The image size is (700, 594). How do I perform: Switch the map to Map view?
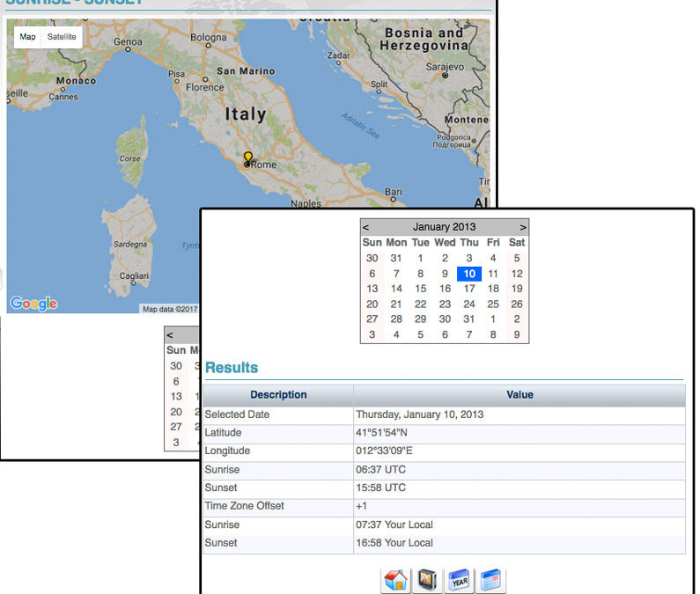click(x=27, y=37)
